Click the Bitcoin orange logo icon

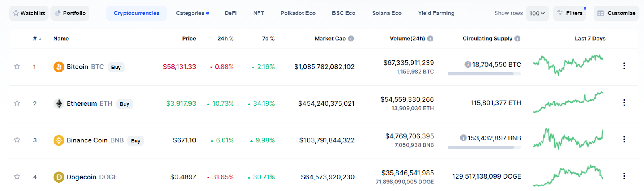point(59,67)
